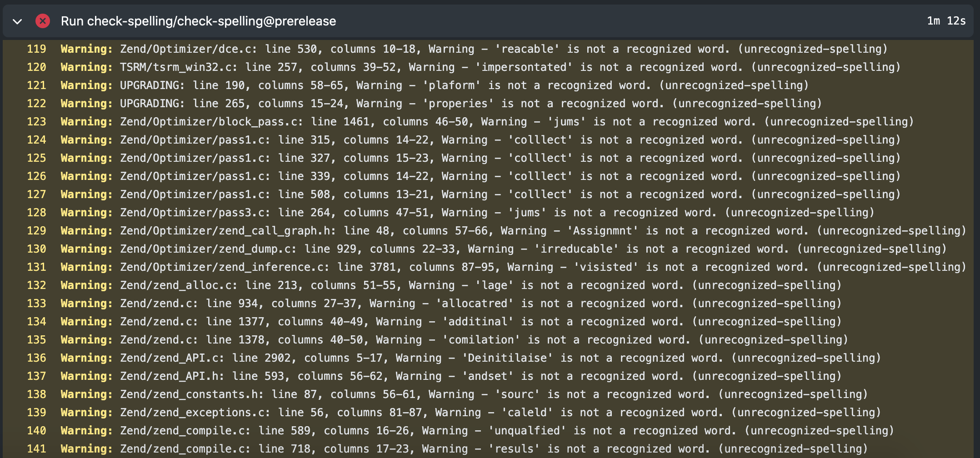Click the warning about 'unqualfied' in zend_compile.c
This screenshot has height=458, width=980.
click(x=455, y=430)
